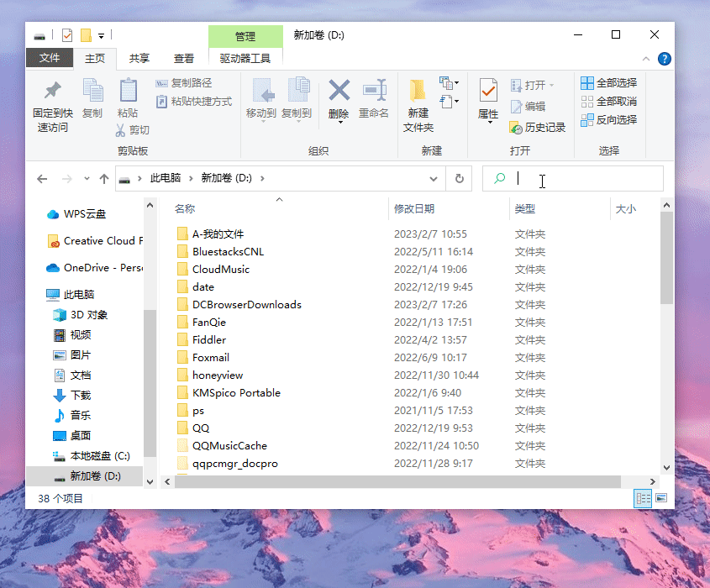Image resolution: width=710 pixels, height=588 pixels.
Task: Select Creative Cloud Files in sidebar
Action: [x=95, y=241]
